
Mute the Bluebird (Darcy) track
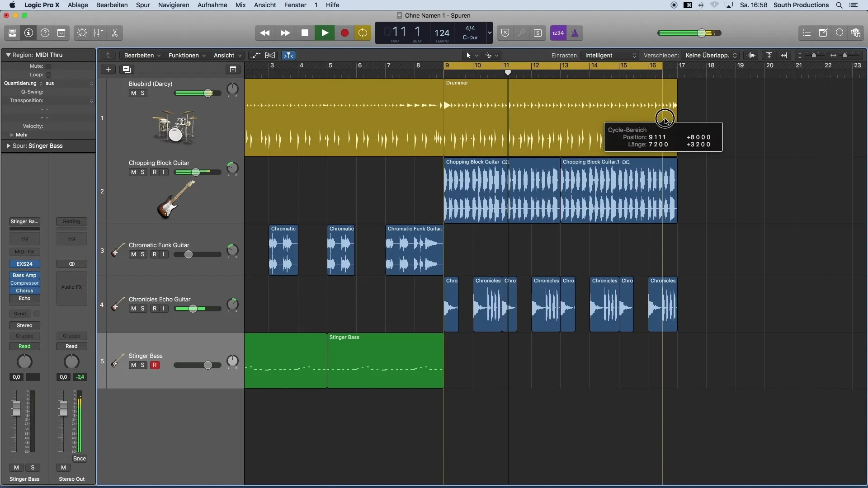pyautogui.click(x=133, y=93)
